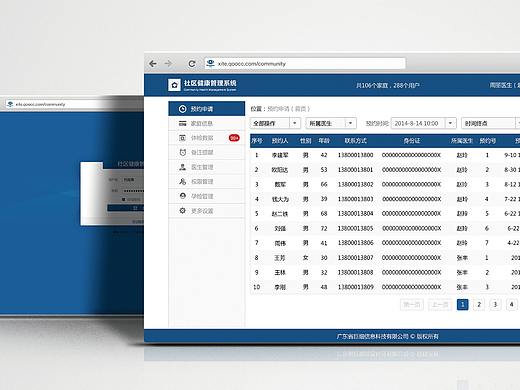The height and width of the screenshot is (390, 520).
Task: Click phone number 13800013800
Action: click(355, 155)
